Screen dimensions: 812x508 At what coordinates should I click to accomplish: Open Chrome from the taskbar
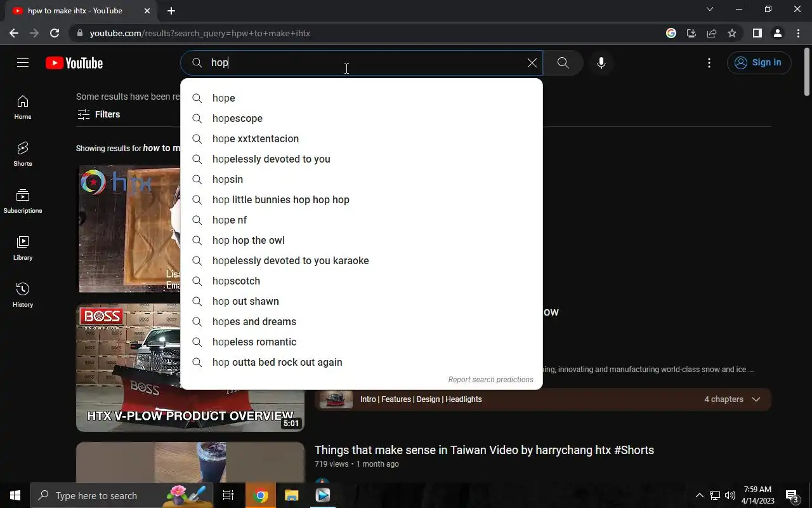pyautogui.click(x=261, y=495)
